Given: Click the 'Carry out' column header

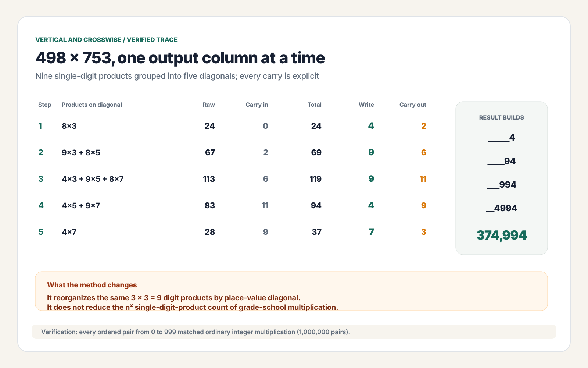Looking at the screenshot, I should (413, 105).
